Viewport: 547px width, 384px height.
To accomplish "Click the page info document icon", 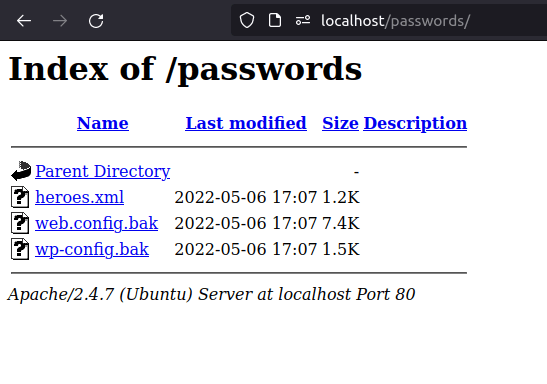I will coord(275,20).
